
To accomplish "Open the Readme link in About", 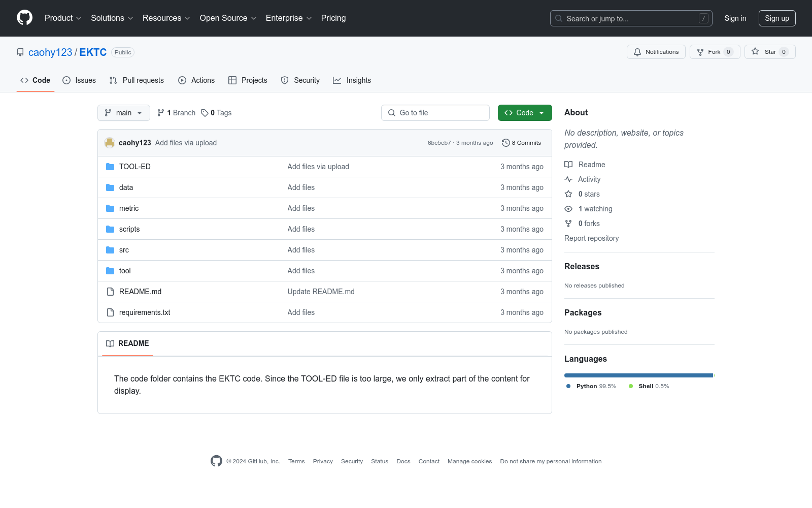I will (x=585, y=165).
